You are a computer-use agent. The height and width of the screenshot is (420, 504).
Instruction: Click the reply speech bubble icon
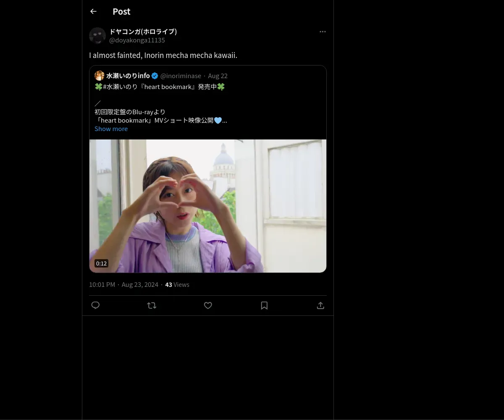click(95, 305)
